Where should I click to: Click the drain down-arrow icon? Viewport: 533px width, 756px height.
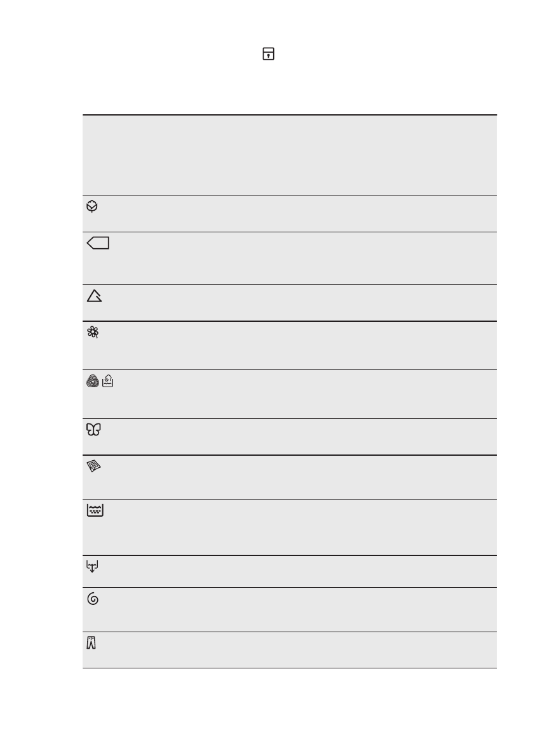coord(93,566)
